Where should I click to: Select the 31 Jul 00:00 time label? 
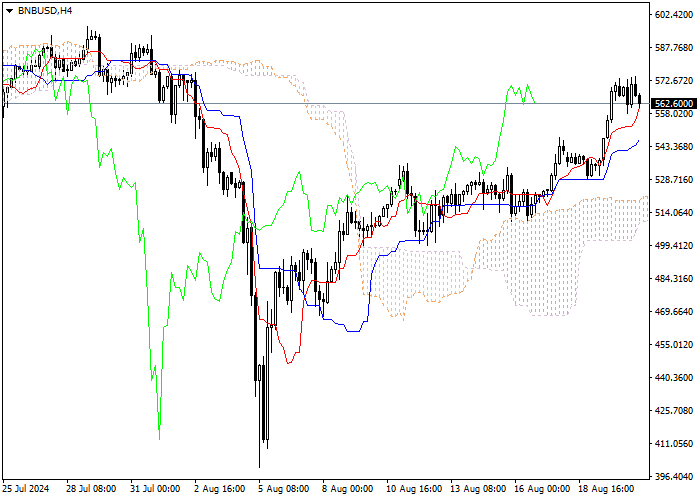155,489
